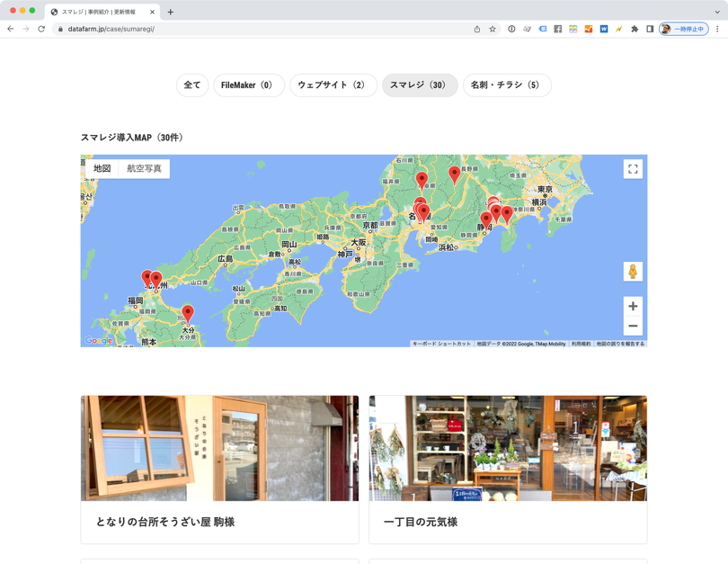Open Chrome three-dot menu

click(717, 29)
